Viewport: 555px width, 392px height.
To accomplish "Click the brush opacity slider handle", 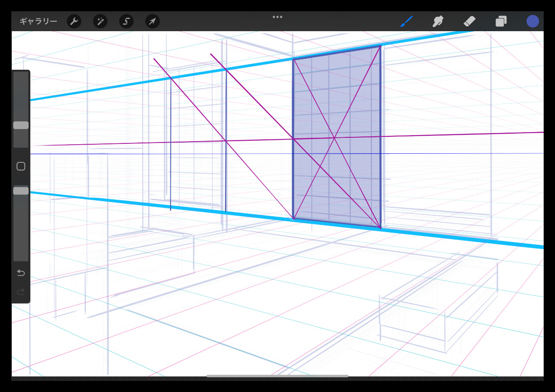I will pos(21,191).
